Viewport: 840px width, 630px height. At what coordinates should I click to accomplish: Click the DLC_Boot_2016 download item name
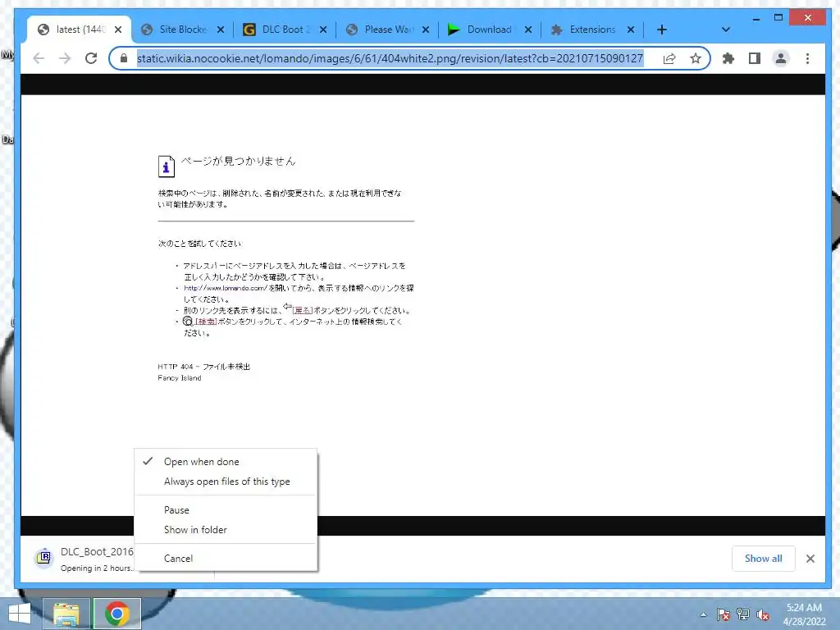coord(97,552)
